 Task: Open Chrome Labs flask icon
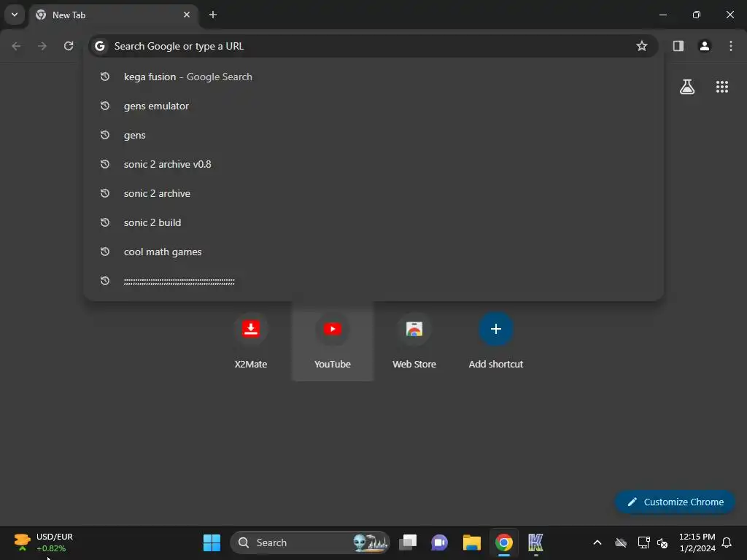tap(687, 87)
